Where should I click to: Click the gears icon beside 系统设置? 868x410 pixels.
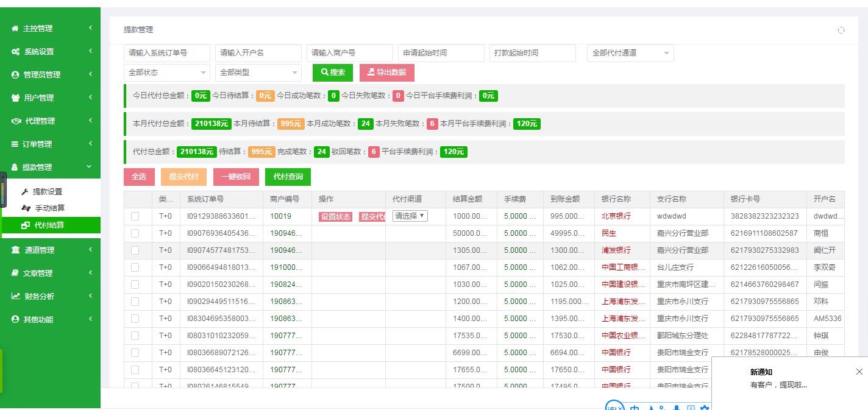[x=16, y=52]
